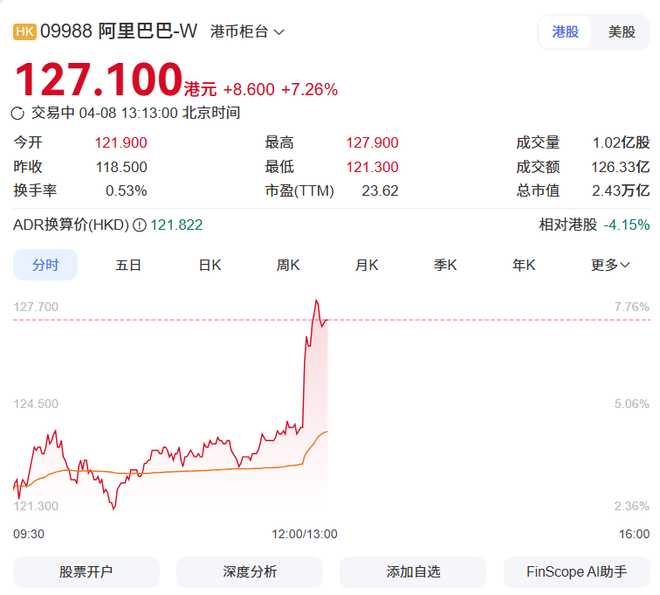Switch to 日K chart tab
Screen dimensions: 660x595
coord(209,265)
